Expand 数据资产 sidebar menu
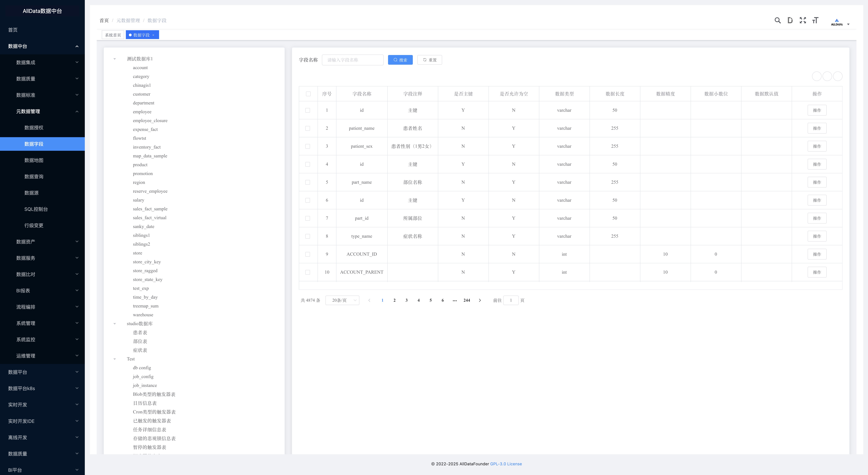 (x=42, y=242)
